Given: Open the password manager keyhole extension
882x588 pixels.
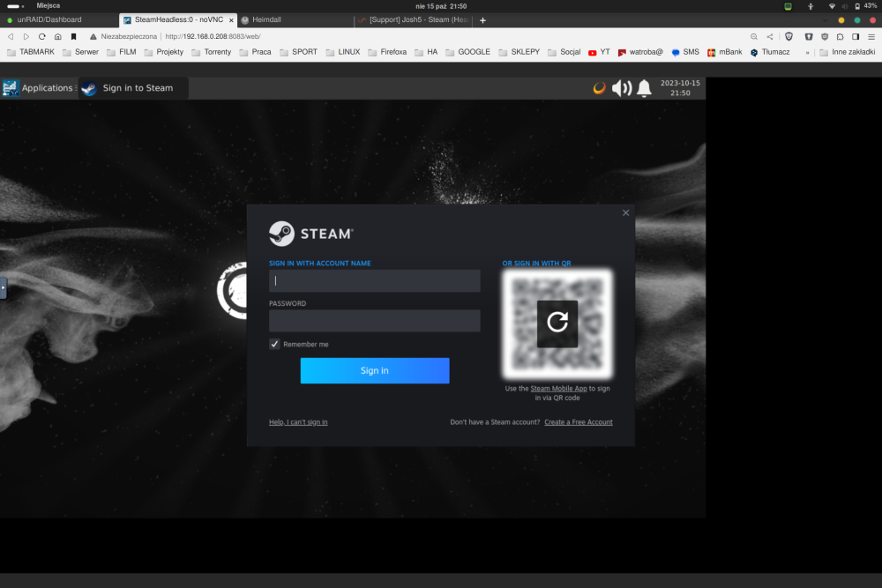Looking at the screenshot, I should click(808, 36).
